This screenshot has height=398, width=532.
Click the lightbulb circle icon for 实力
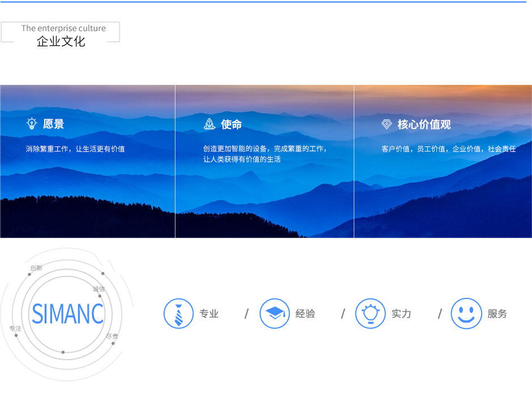370,314
